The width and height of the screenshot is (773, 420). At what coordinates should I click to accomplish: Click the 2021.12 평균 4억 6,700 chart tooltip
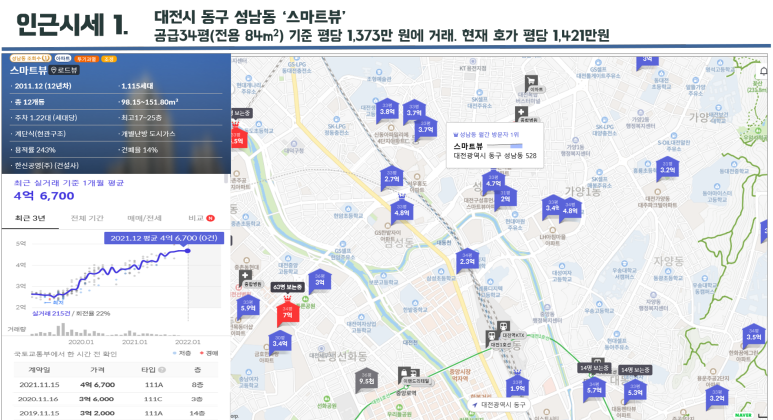coord(164,238)
